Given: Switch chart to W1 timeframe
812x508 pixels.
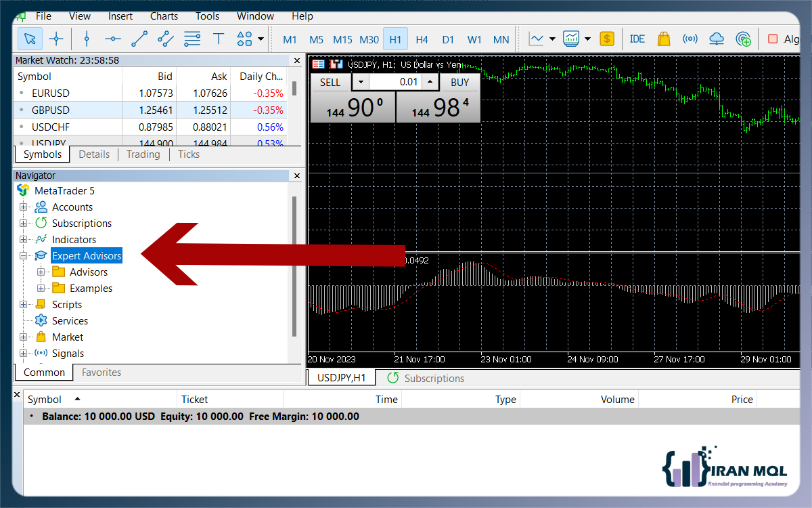Looking at the screenshot, I should (474, 39).
